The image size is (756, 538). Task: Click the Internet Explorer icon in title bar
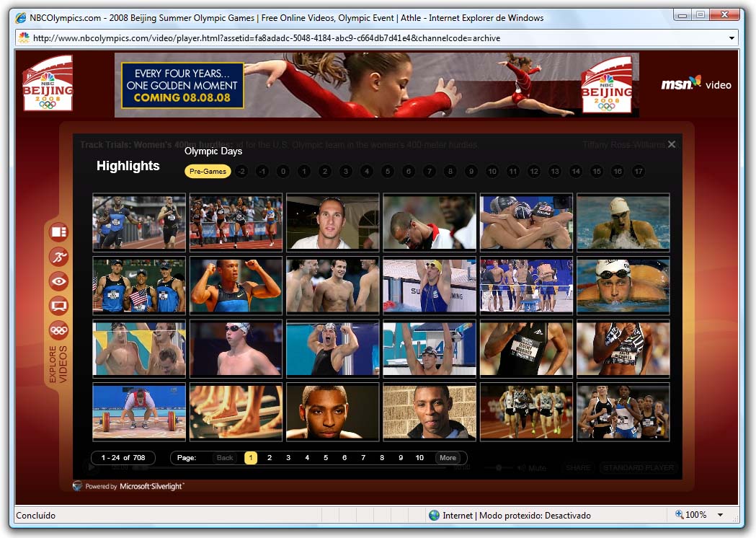(x=21, y=18)
